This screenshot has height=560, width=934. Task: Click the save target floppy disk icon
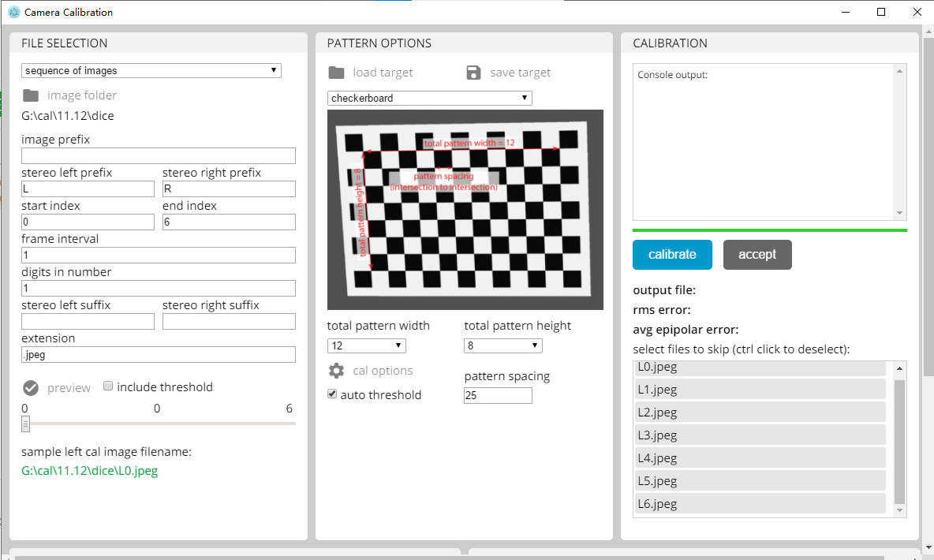pyautogui.click(x=473, y=73)
